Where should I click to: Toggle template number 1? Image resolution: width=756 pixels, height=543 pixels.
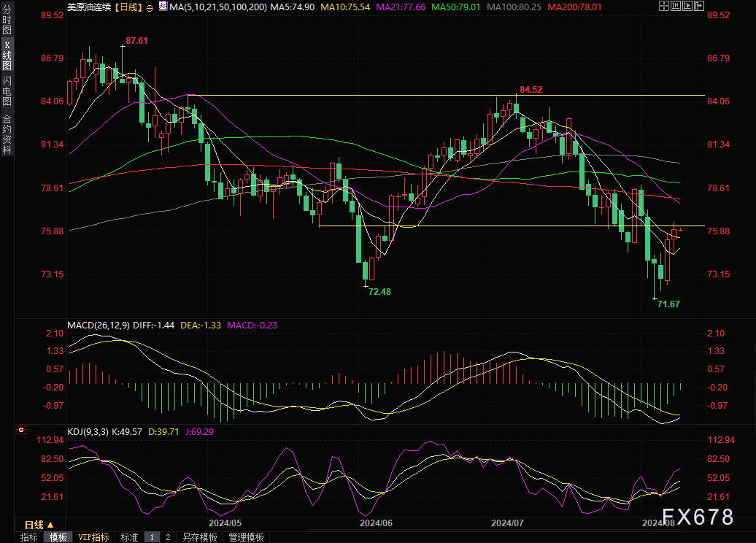(x=152, y=537)
